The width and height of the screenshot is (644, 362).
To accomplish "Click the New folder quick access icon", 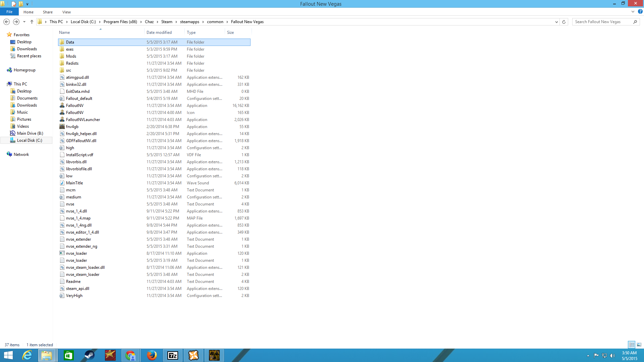I will coord(21,4).
